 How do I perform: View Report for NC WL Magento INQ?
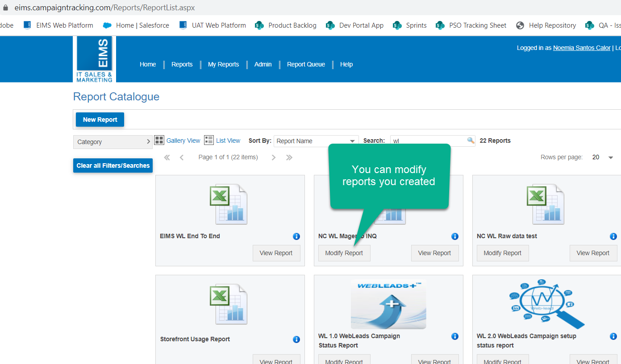pos(435,253)
